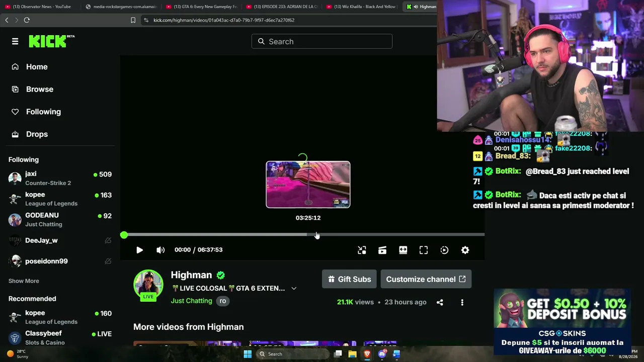Switch to the media-rockstargames tab
Viewport: 644px width, 362px height.
(121, 7)
